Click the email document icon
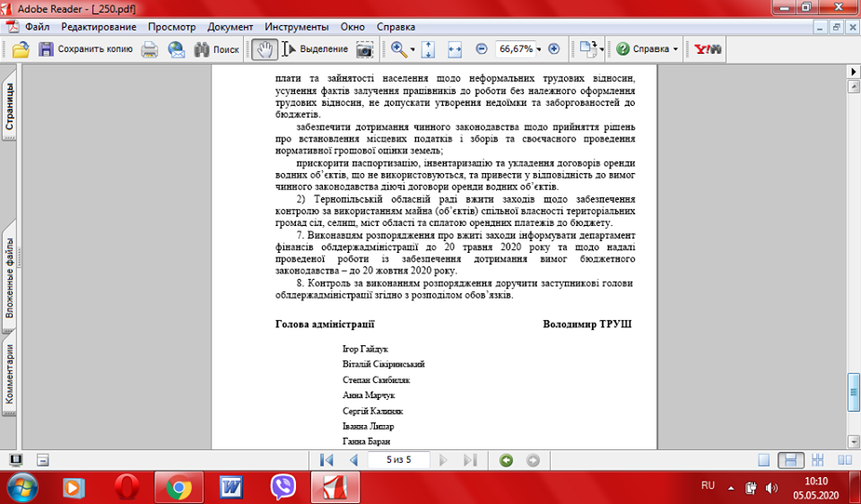This screenshot has width=861, height=504. click(176, 49)
